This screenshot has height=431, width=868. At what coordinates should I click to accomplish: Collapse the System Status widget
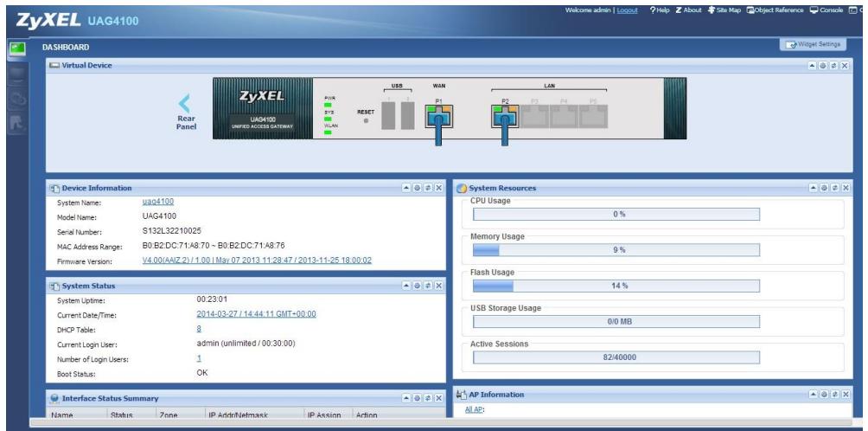[x=406, y=286]
